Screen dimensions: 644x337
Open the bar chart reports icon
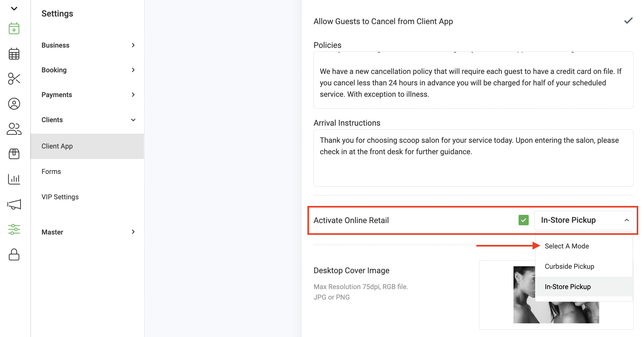pos(14,179)
